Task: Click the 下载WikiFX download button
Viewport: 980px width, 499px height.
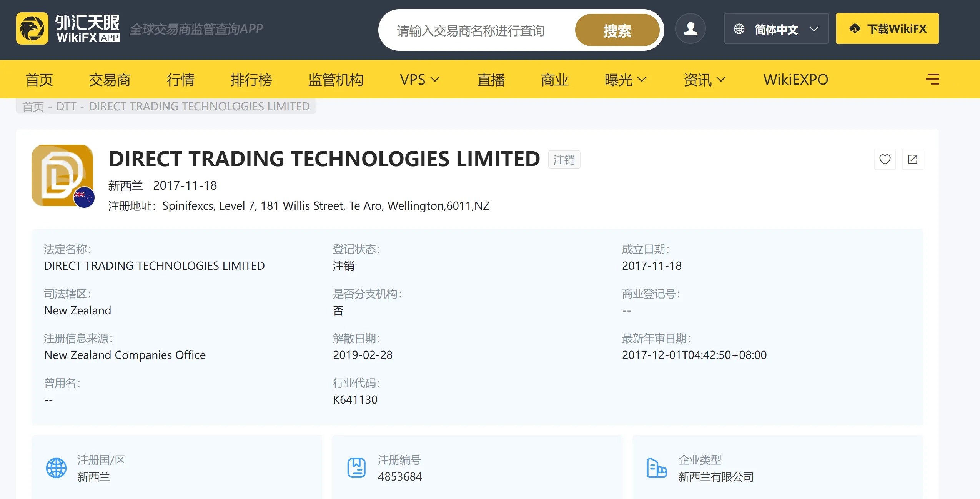Action: pyautogui.click(x=887, y=28)
